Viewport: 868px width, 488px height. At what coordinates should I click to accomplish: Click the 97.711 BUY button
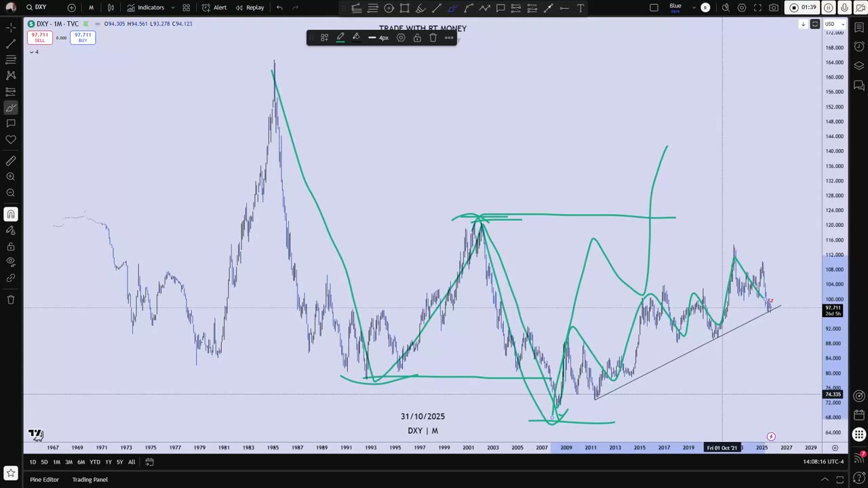(83, 37)
